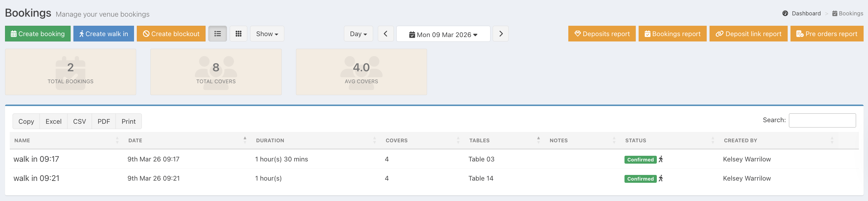Expand the Show dropdown

tap(267, 34)
